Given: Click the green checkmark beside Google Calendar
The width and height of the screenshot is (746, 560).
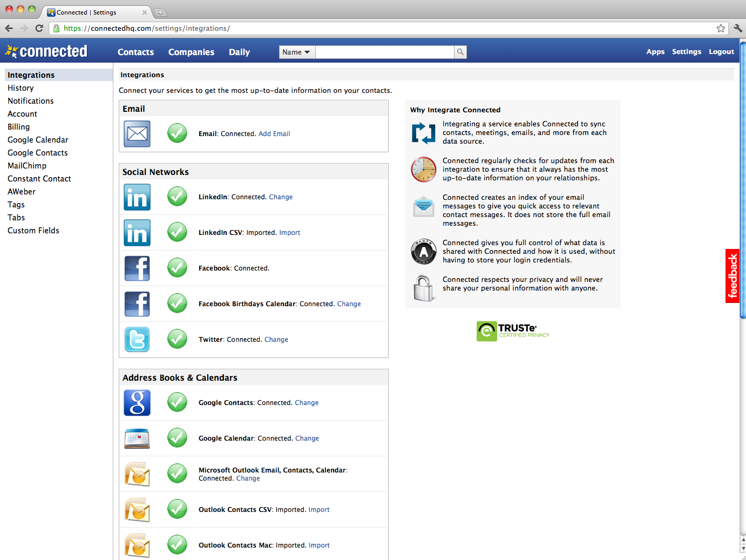Looking at the screenshot, I should (177, 437).
